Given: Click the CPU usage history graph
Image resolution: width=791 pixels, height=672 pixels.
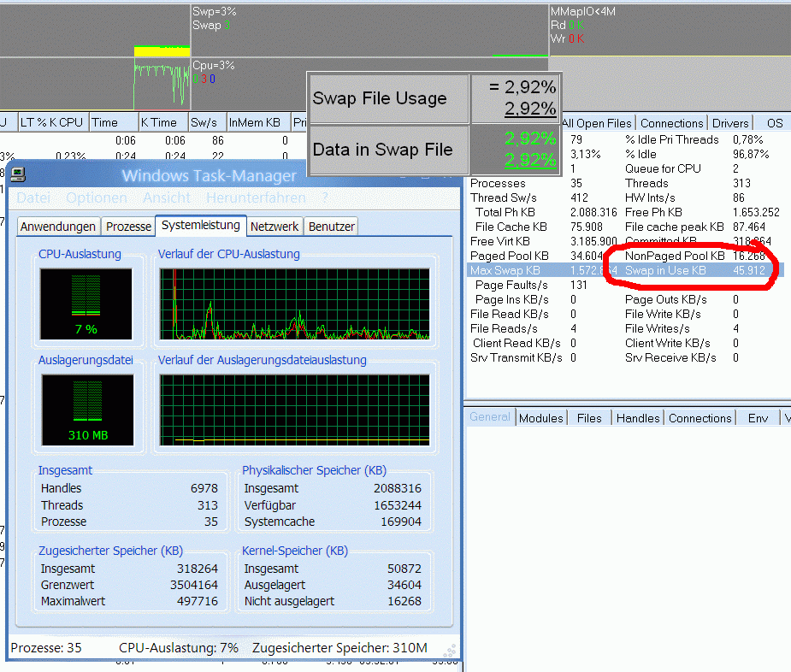Looking at the screenshot, I should coord(295,304).
